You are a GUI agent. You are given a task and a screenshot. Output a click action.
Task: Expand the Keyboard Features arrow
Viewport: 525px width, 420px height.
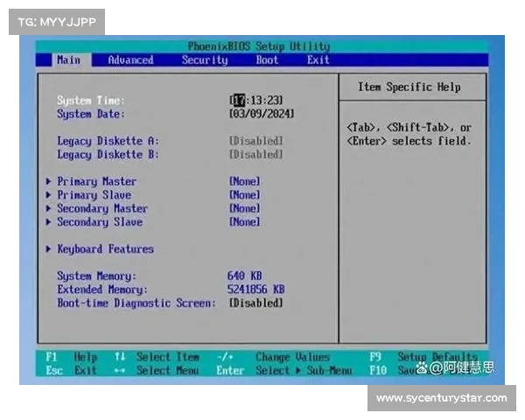[x=48, y=248]
